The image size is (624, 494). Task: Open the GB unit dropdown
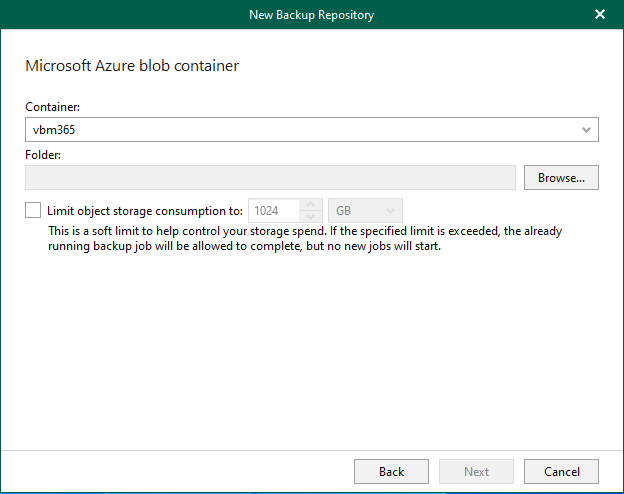[365, 211]
